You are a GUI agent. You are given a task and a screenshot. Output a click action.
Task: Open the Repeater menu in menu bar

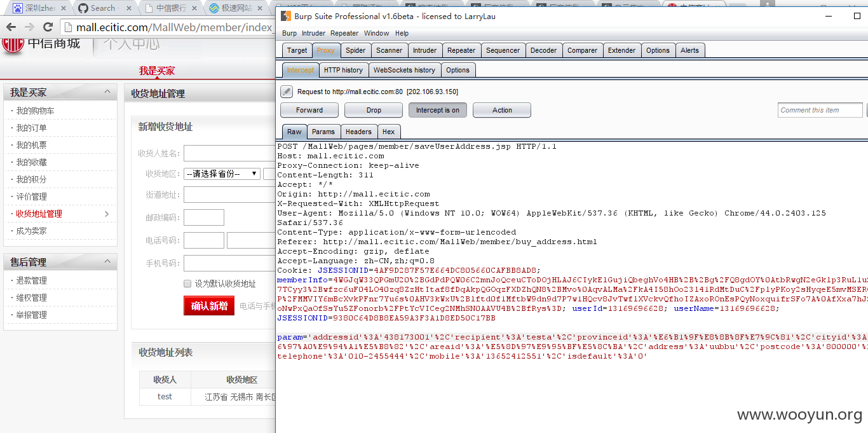(x=344, y=33)
